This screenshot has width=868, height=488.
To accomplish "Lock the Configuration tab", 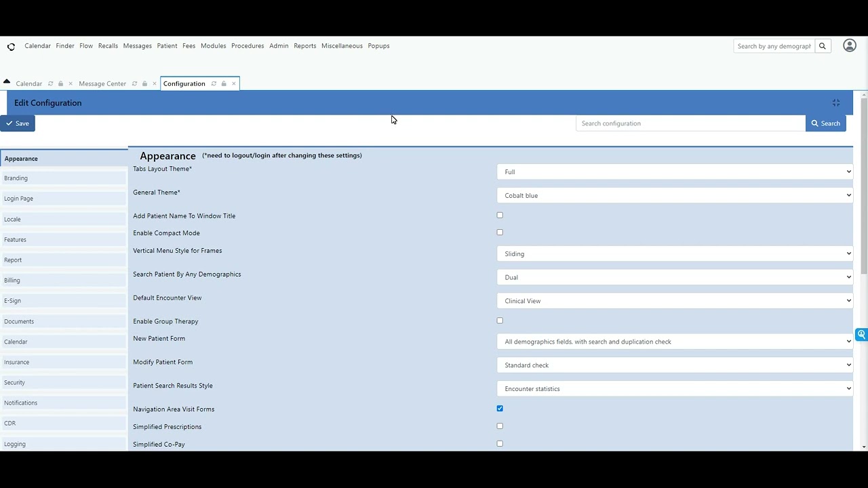I will pyautogui.click(x=224, y=83).
